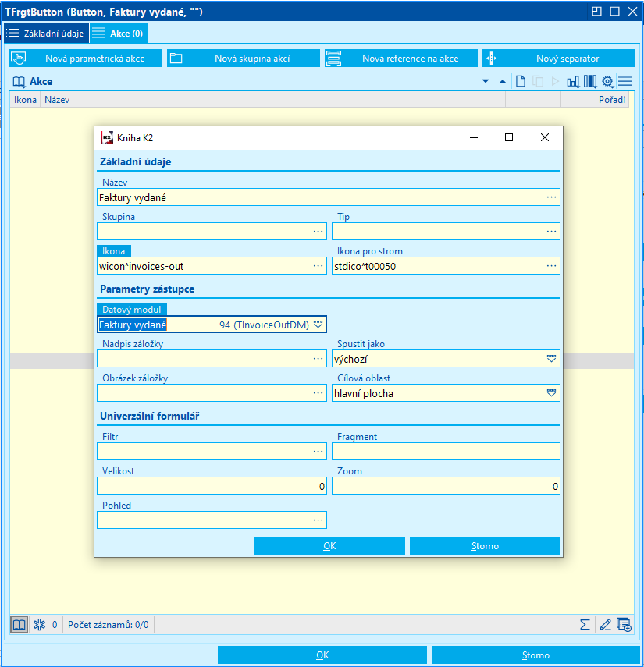
Task: Switch to Akce (0) tab
Action: point(119,34)
